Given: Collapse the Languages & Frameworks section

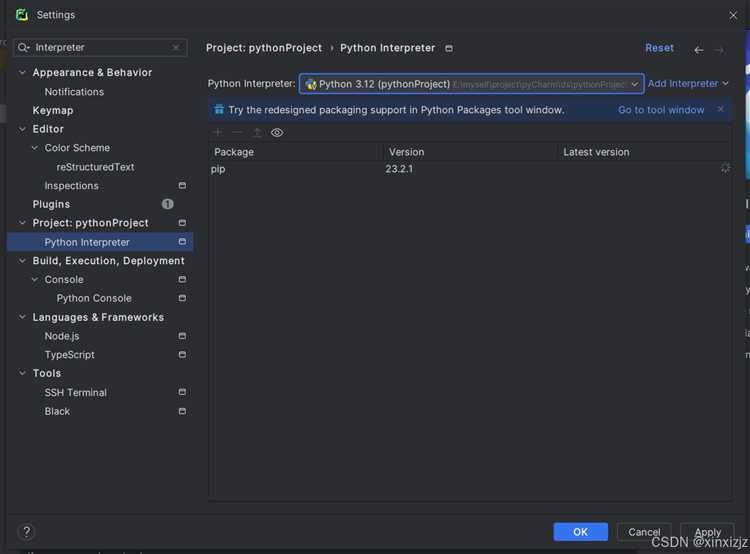Looking at the screenshot, I should [22, 317].
